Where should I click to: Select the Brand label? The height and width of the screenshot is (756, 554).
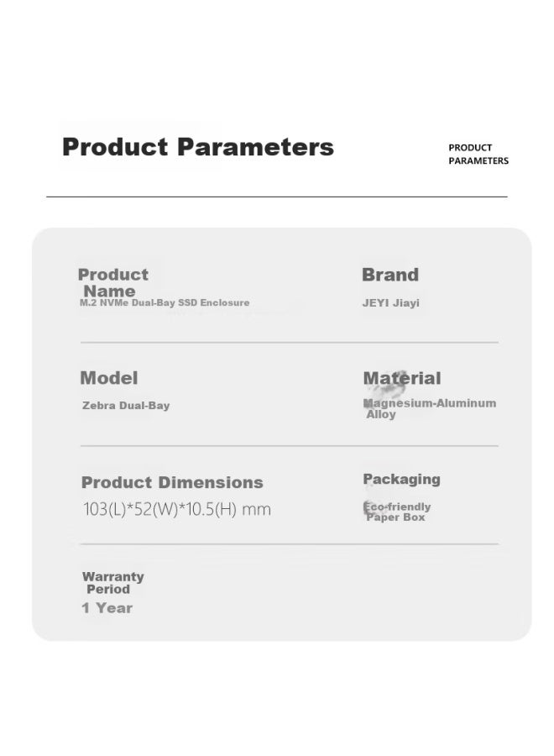[390, 275]
